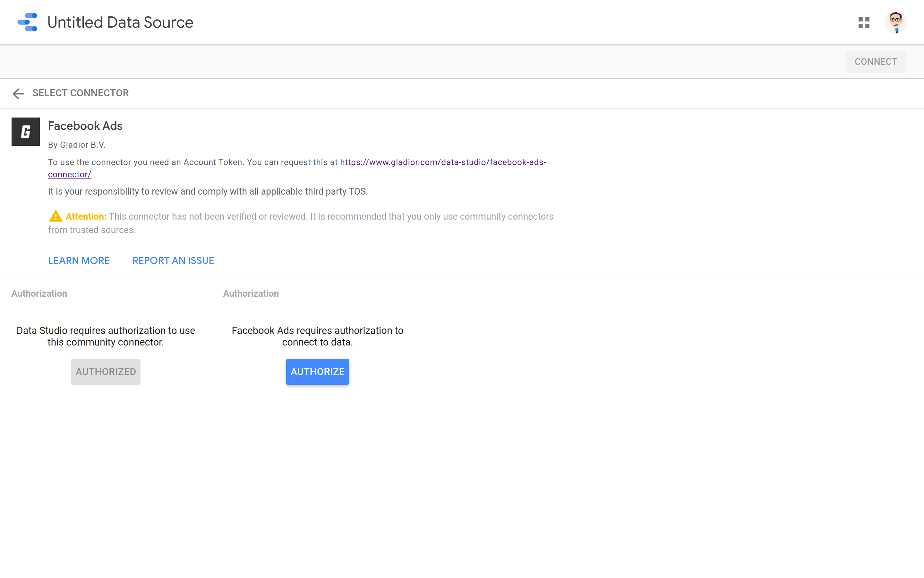
Task: Click the third party TOS responsibility text
Action: pos(208,191)
